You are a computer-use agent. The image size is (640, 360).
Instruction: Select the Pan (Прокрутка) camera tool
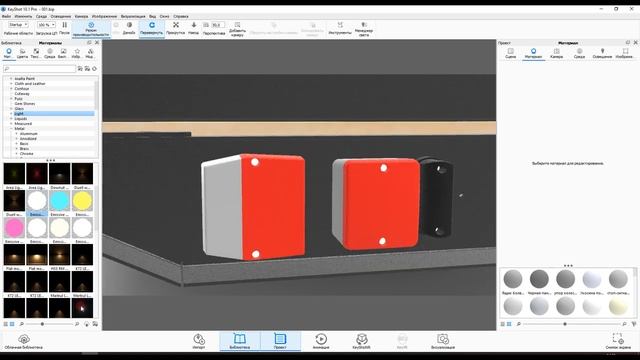(176, 28)
